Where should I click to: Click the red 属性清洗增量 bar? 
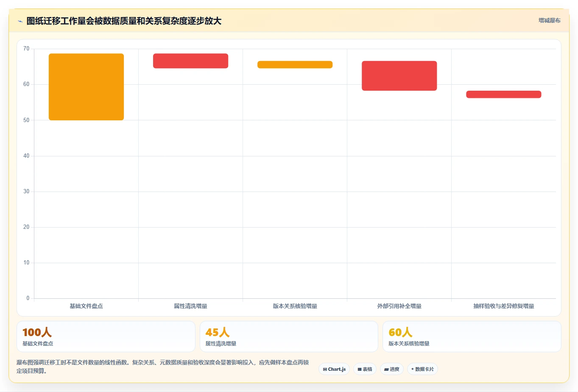[190, 61]
